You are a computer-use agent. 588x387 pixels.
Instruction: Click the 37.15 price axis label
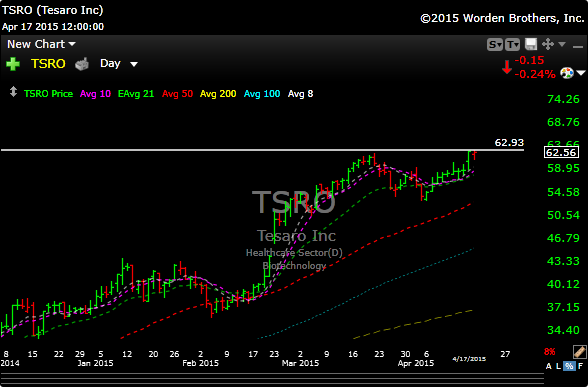563,307
